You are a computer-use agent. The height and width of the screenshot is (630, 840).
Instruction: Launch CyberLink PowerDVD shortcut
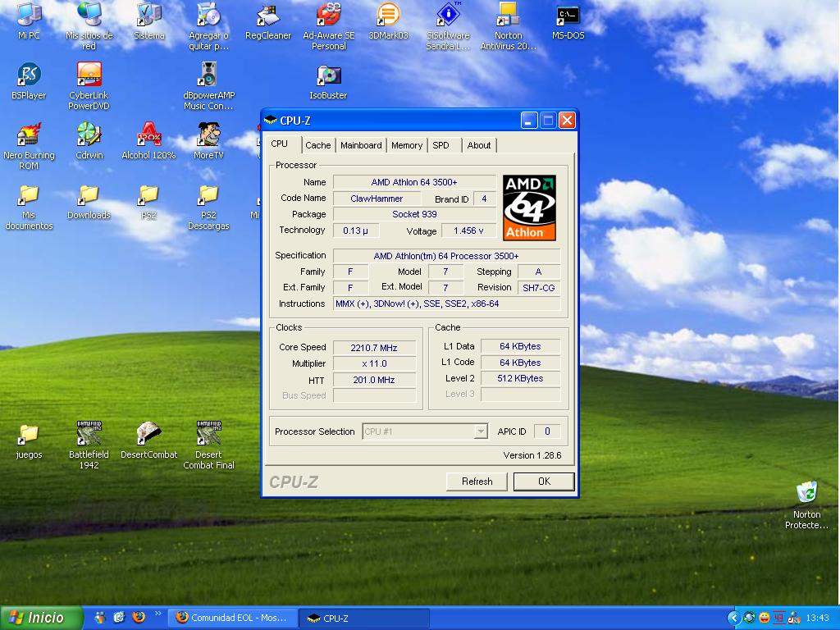point(89,75)
